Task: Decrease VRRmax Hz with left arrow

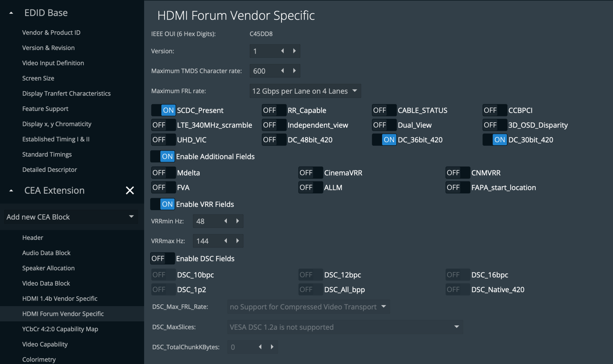Action: (x=226, y=241)
